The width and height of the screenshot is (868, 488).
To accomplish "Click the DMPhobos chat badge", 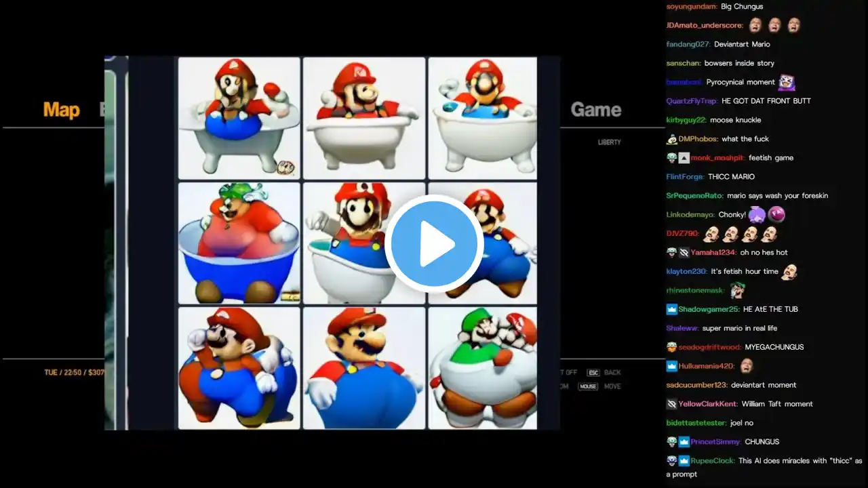I will (671, 139).
